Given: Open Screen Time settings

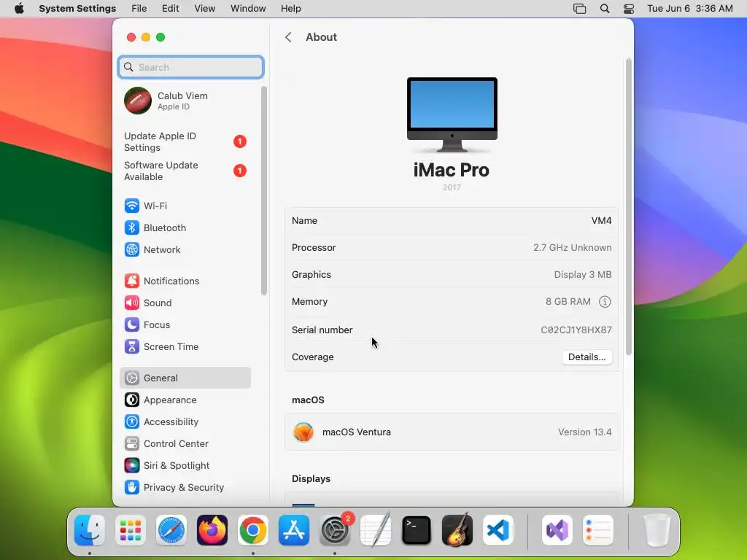Looking at the screenshot, I should (x=185, y=346).
